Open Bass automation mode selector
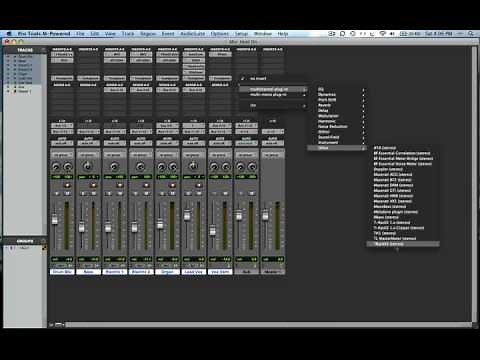The width and height of the screenshot is (480, 360). point(88,143)
